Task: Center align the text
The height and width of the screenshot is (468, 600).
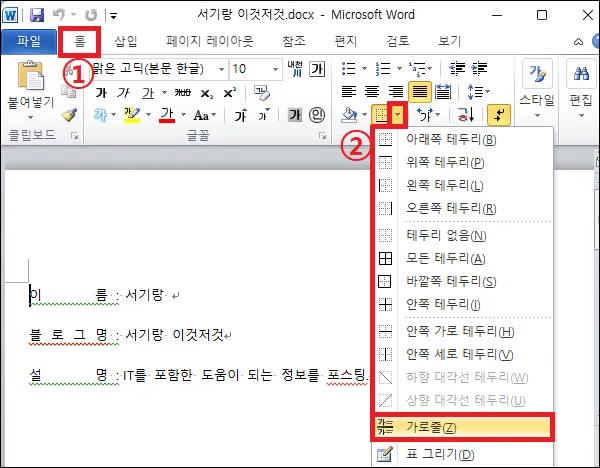Action: [x=372, y=92]
